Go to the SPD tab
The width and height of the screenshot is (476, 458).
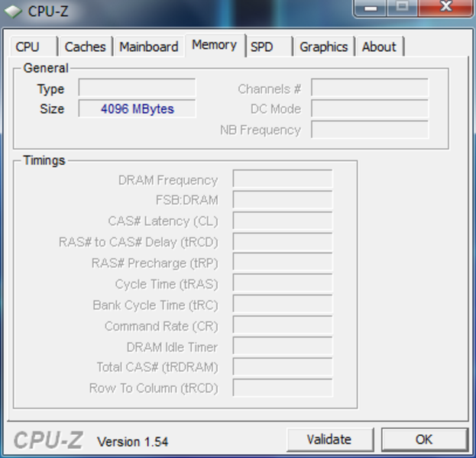(x=269, y=47)
